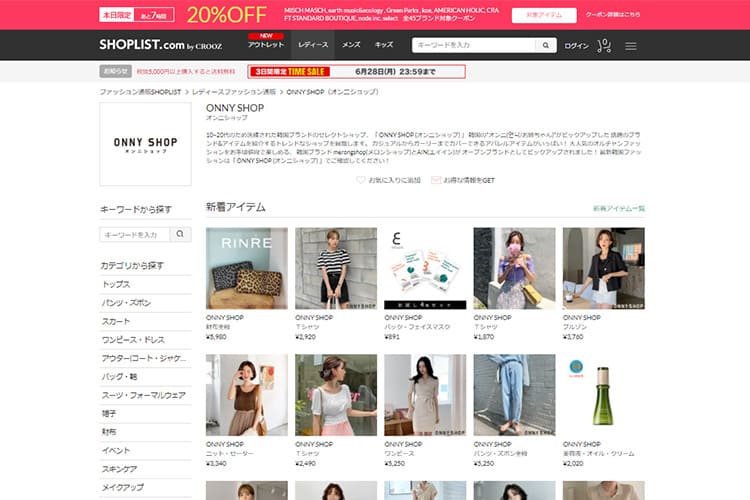The width and height of the screenshot is (750, 500).
Task: Click the ログイン link
Action: 576,46
